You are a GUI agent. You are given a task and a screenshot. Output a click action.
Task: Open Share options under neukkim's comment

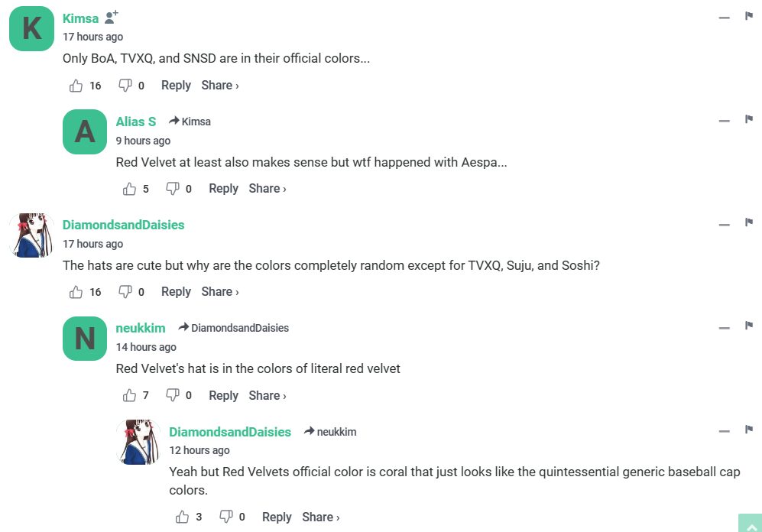pyautogui.click(x=268, y=395)
